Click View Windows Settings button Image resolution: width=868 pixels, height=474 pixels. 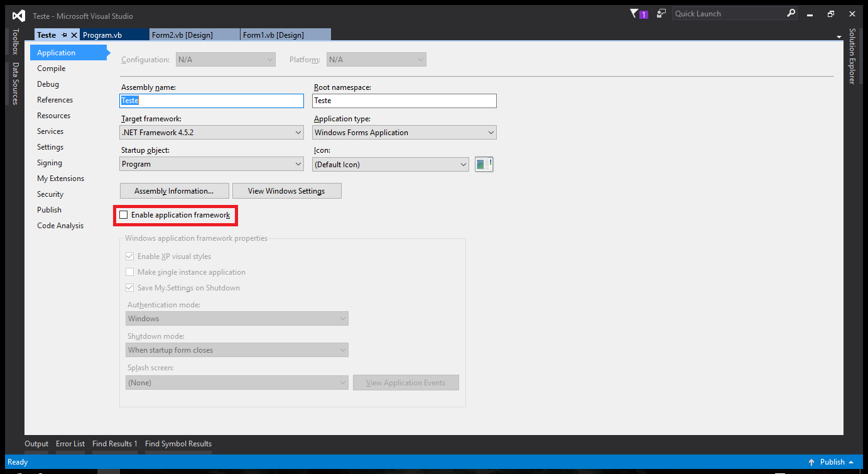coord(286,191)
